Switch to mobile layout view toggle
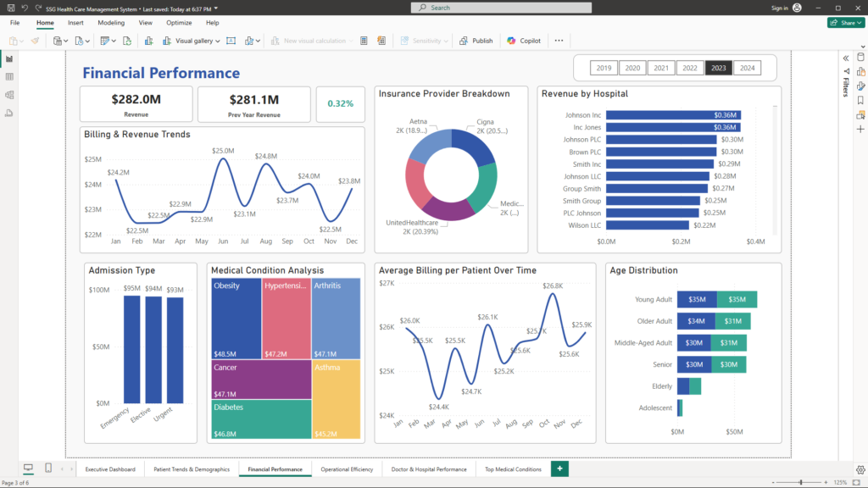 [x=48, y=469]
